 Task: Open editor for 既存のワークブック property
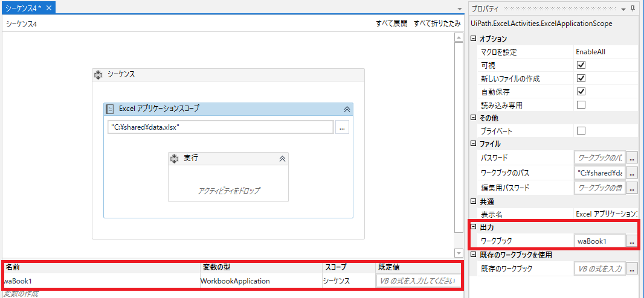(632, 269)
